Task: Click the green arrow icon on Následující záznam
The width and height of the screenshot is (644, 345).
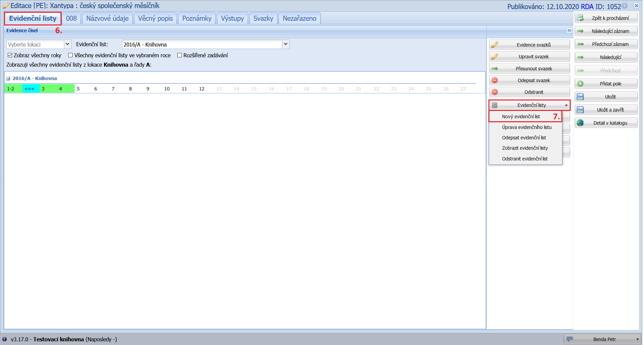Action: [x=580, y=31]
